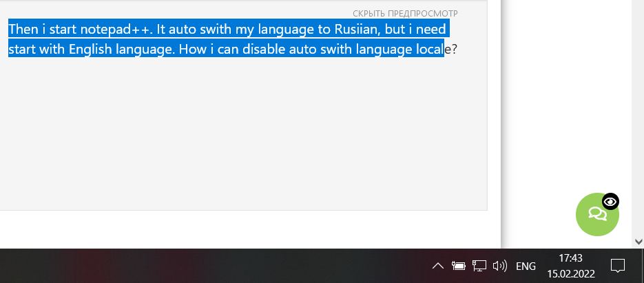This screenshot has width=644, height=283.
Task: Show hidden system tray icons chevron
Action: tap(438, 266)
